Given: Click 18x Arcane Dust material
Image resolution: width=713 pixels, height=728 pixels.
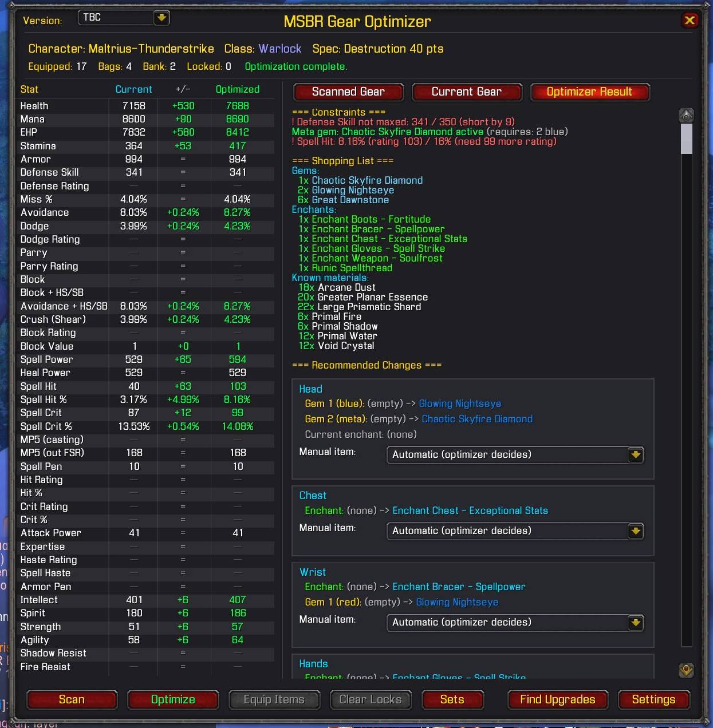Looking at the screenshot, I should point(337,287).
